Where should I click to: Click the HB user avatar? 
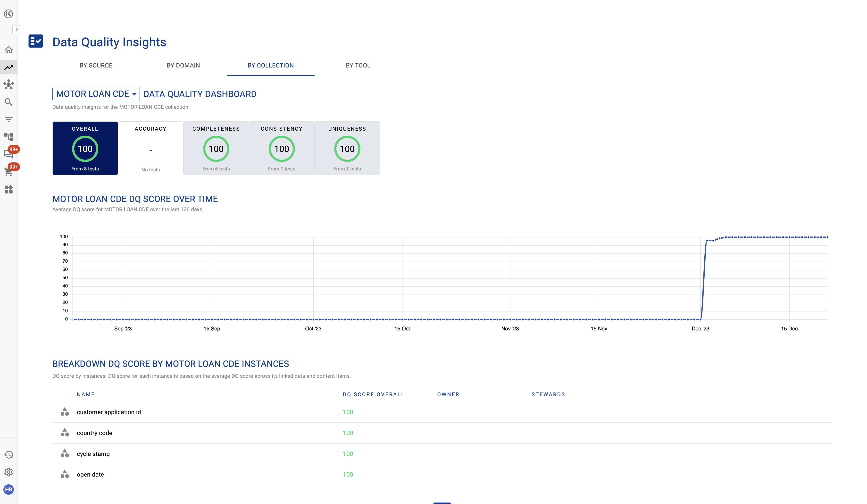pos(8,489)
